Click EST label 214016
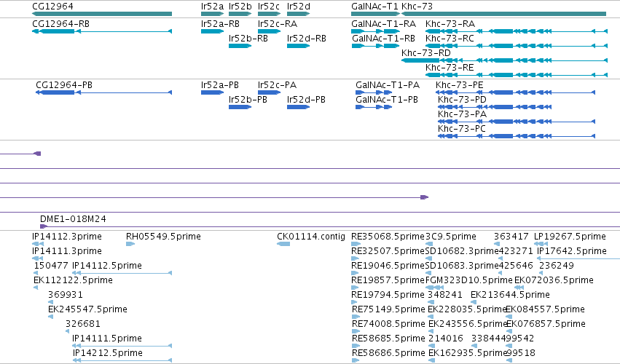Image resolution: width=620 pixels, height=364 pixels. [446, 339]
